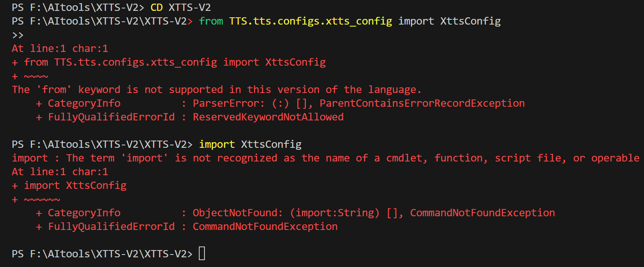Screen dimensions: 644x267
Task: Click the 'ObjectNotFound: (import:String)' text
Action: click(x=286, y=213)
